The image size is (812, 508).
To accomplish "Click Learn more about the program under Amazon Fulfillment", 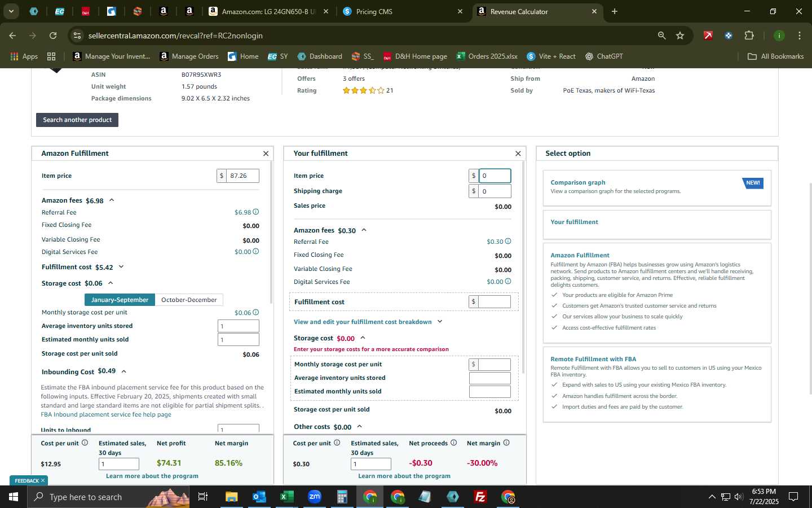I will coord(152,476).
